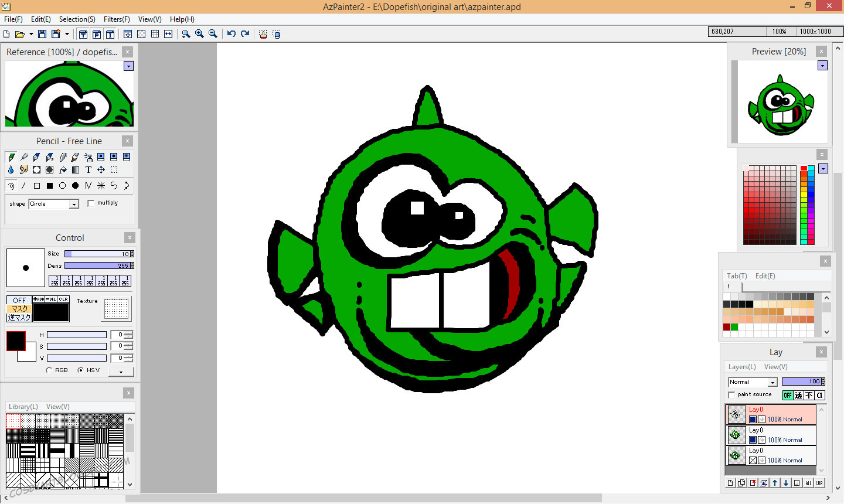Toggle the green OFF layer lock button

pos(788,396)
